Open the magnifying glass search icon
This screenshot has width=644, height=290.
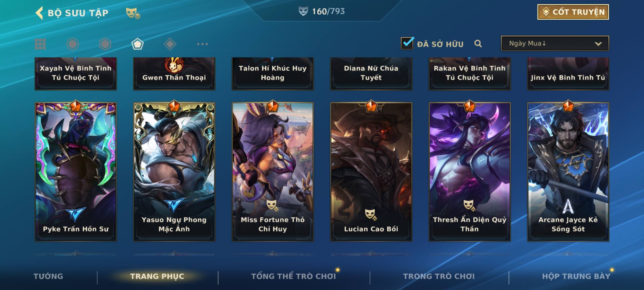[x=478, y=44]
